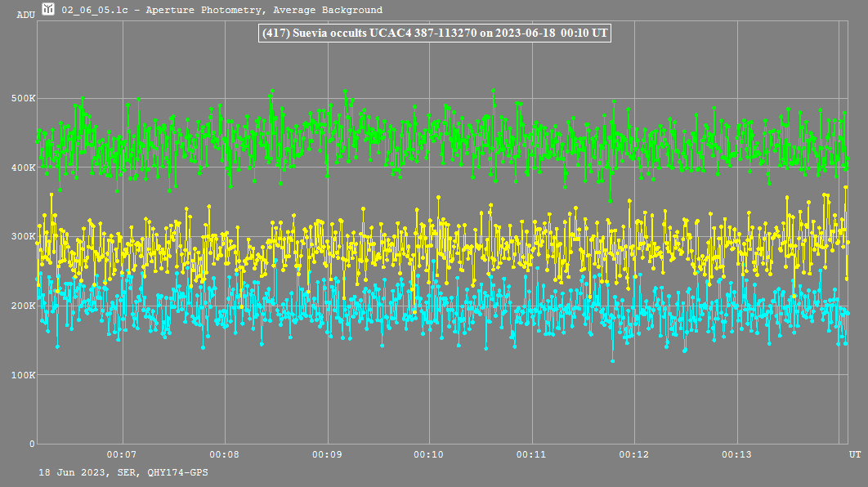Click the 00:12 time axis marker

633,453
